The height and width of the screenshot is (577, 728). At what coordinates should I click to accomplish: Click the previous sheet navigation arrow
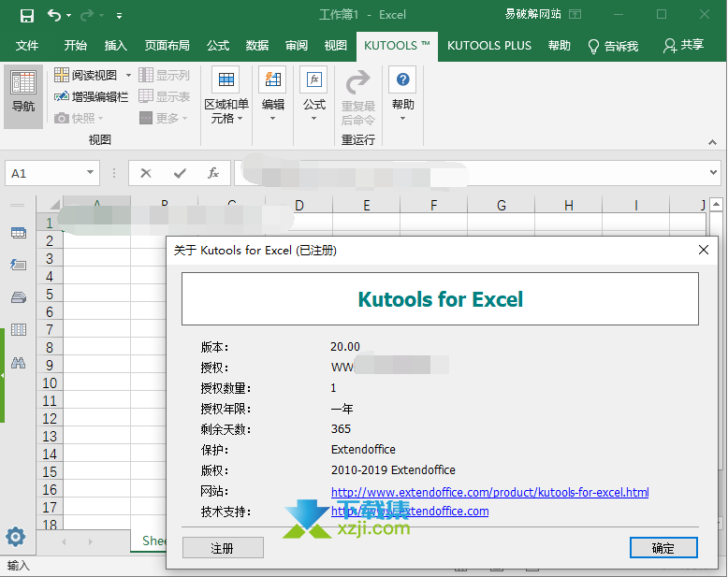(64, 541)
